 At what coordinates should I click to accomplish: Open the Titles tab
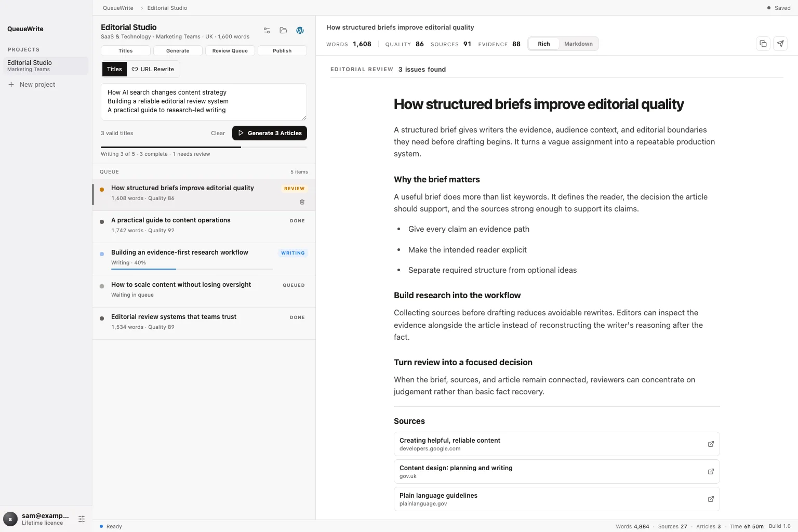[126, 50]
